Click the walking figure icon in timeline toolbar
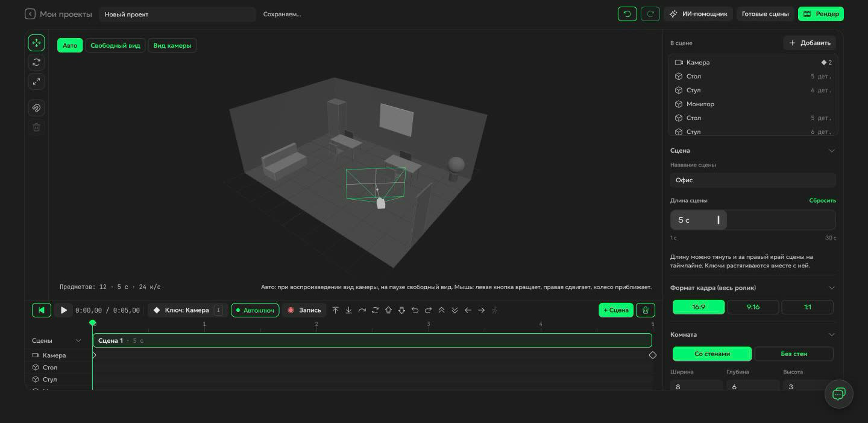 pos(494,310)
